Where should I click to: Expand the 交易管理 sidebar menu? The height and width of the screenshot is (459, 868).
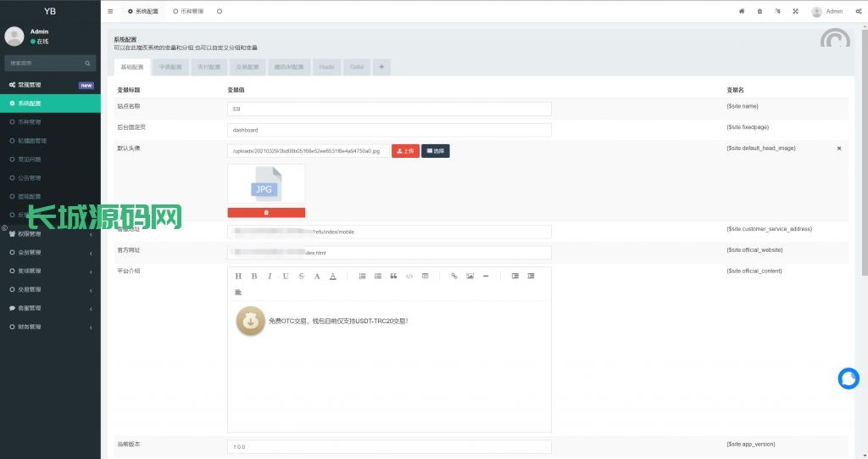click(x=50, y=289)
